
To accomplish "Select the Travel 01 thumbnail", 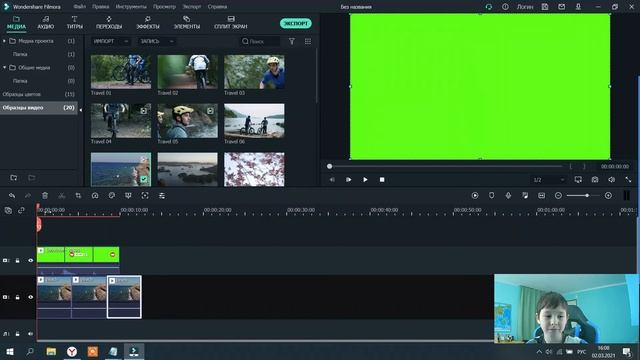I will click(x=121, y=72).
